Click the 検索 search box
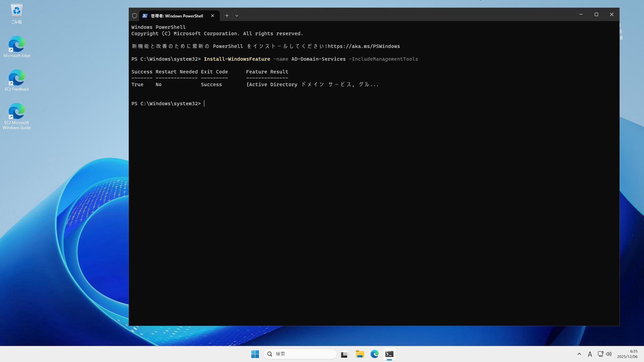 [x=300, y=354]
